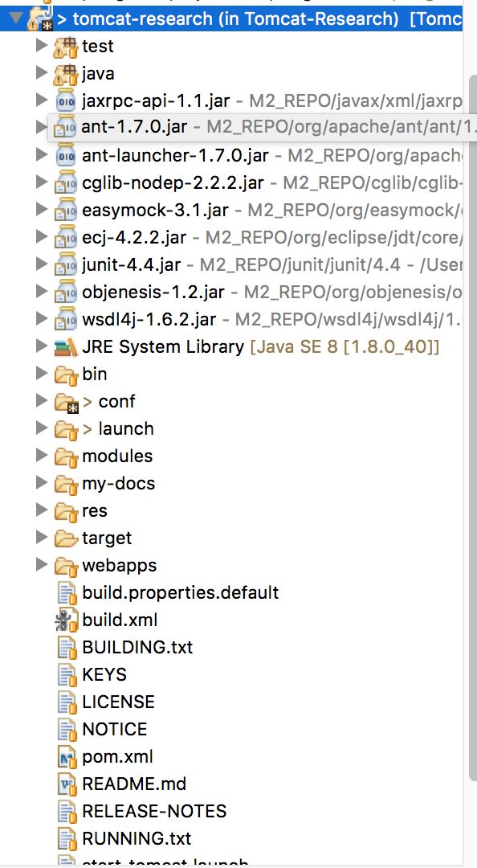Click the JRE System Library books icon
Screen dimensions: 477x868
(x=67, y=347)
